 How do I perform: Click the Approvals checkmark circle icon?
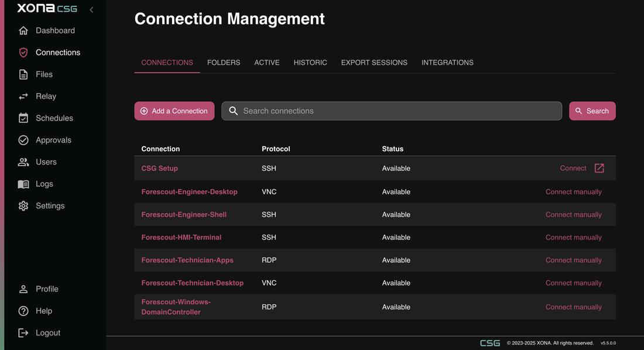23,140
